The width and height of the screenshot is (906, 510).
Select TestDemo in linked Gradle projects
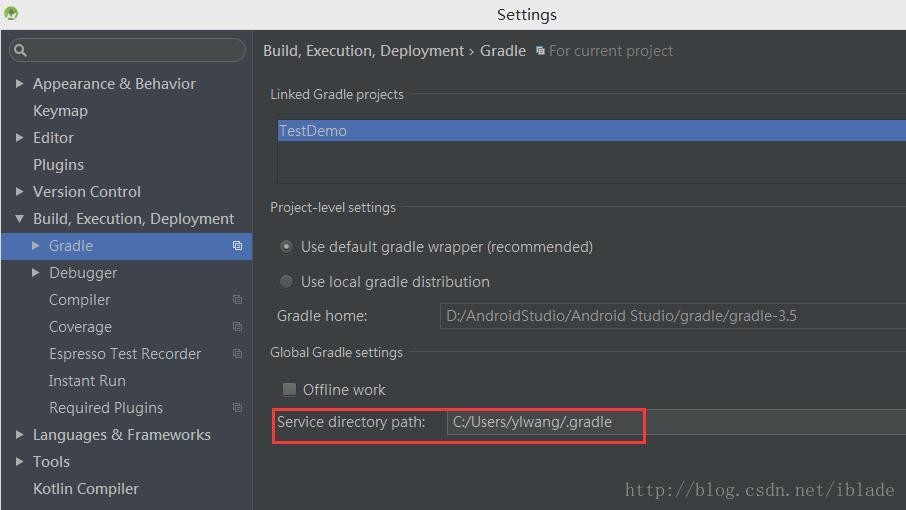coord(313,131)
